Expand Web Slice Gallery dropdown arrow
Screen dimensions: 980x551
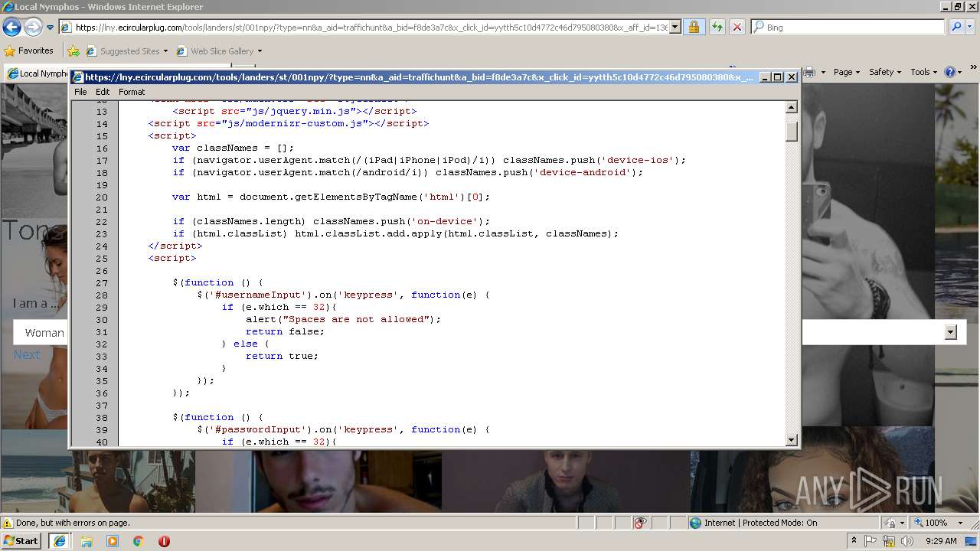260,51
